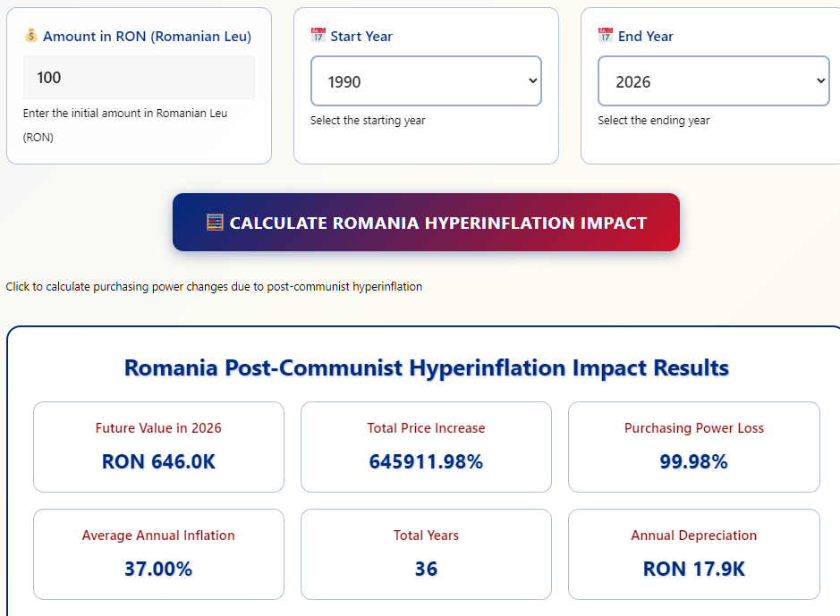Click the 'RON 646.0K' value
Image resolution: width=840 pixels, height=616 pixels.
click(x=158, y=461)
